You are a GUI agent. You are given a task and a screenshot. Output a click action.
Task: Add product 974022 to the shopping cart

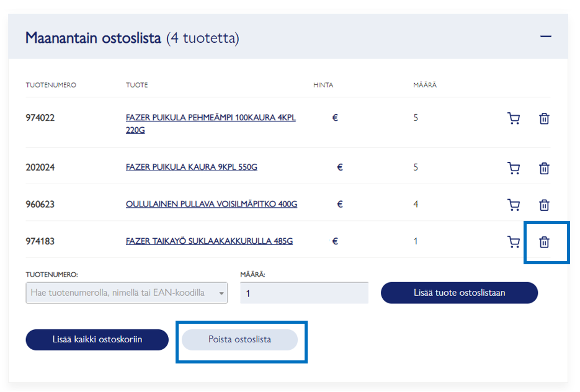[514, 118]
